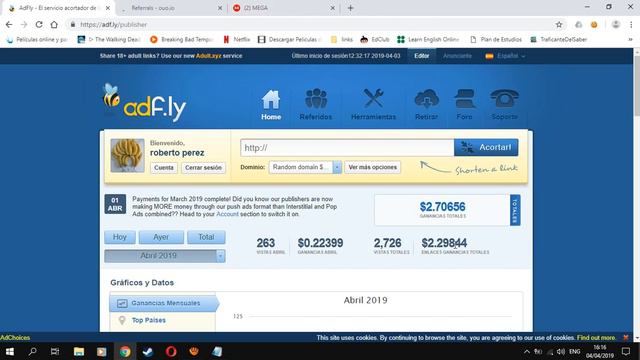Open Herramientas tools icon
This screenshot has height=360, width=640.
(373, 104)
